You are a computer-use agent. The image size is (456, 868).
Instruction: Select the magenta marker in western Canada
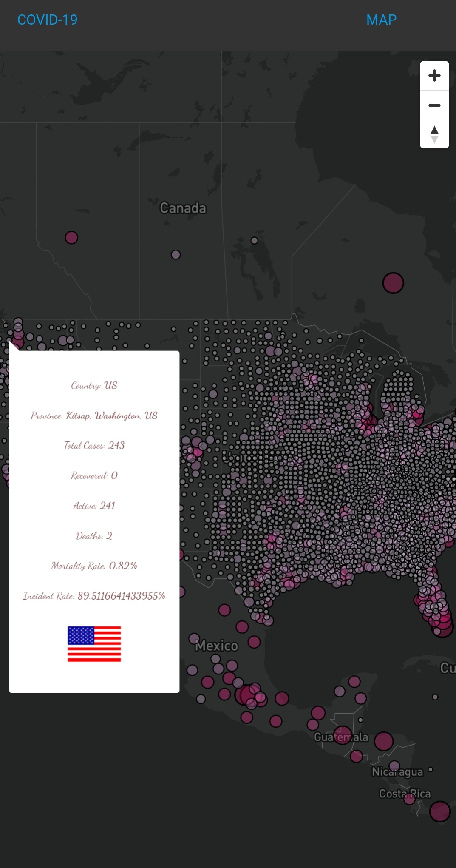pos(71,237)
